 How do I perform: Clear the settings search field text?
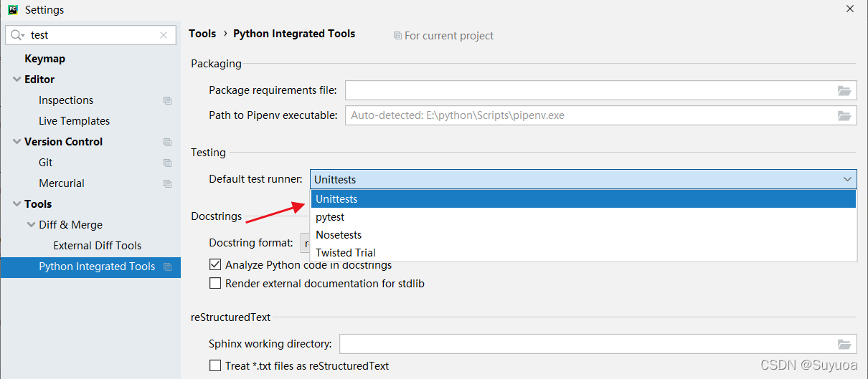point(164,35)
